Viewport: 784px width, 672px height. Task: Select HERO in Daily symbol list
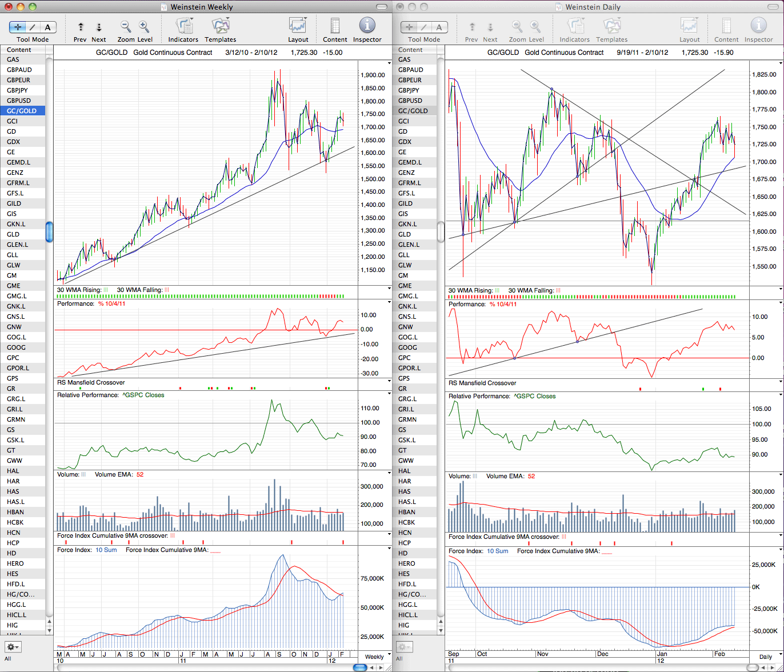[x=414, y=563]
